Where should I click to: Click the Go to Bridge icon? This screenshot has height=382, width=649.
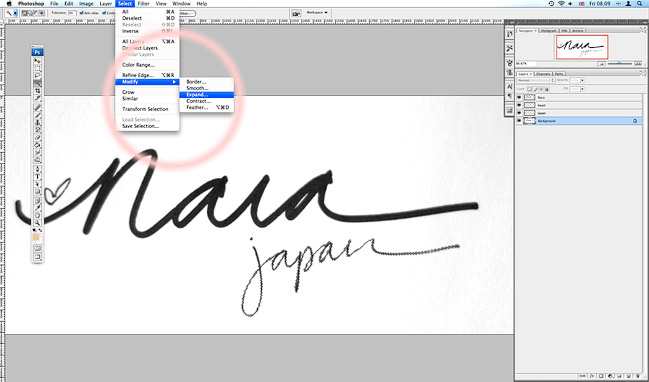point(296,13)
